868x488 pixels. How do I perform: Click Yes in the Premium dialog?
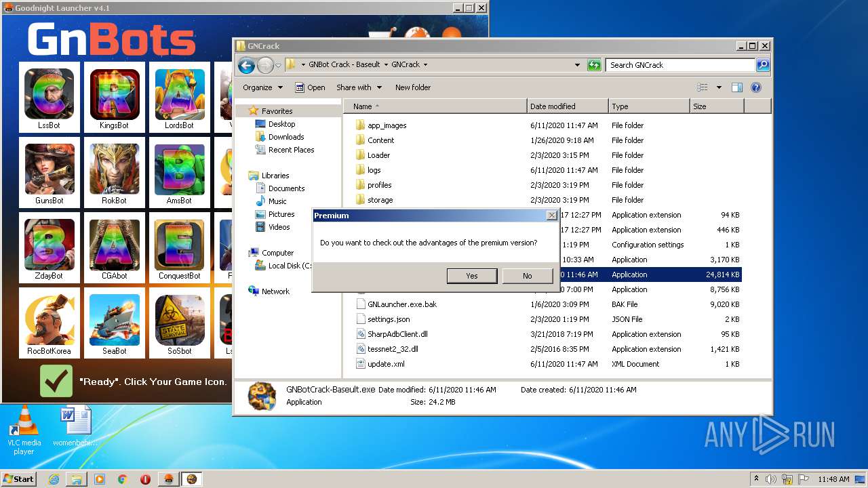point(472,276)
